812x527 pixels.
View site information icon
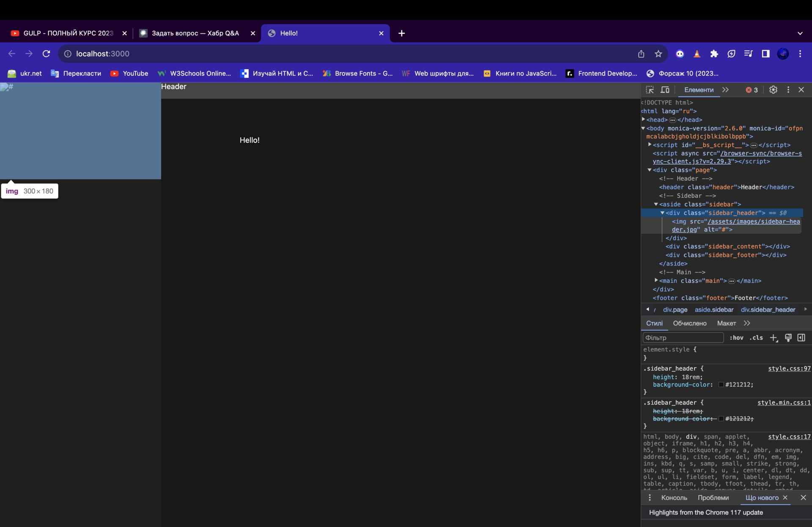pyautogui.click(x=68, y=54)
